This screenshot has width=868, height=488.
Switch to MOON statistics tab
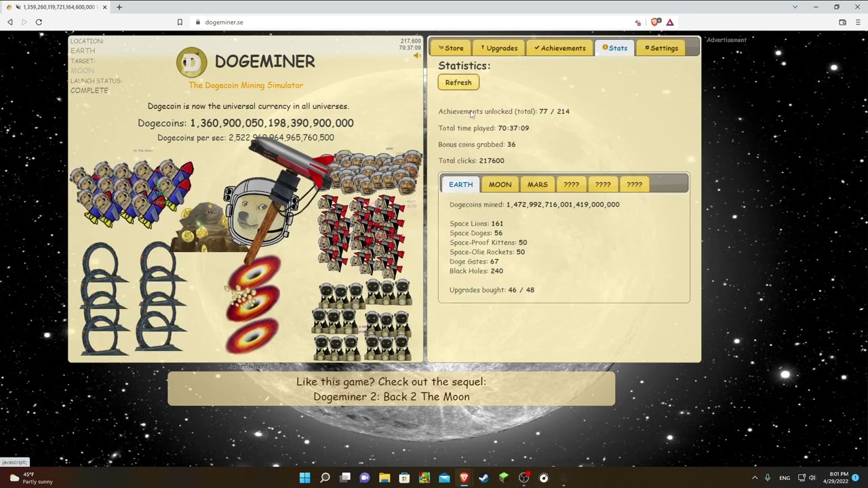coord(500,184)
